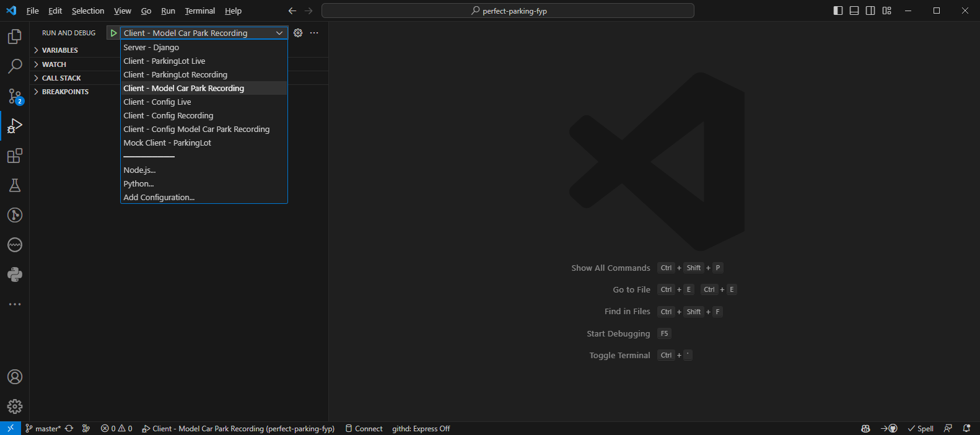The image size is (980, 435).
Task: Open the Help menu
Action: point(233,11)
